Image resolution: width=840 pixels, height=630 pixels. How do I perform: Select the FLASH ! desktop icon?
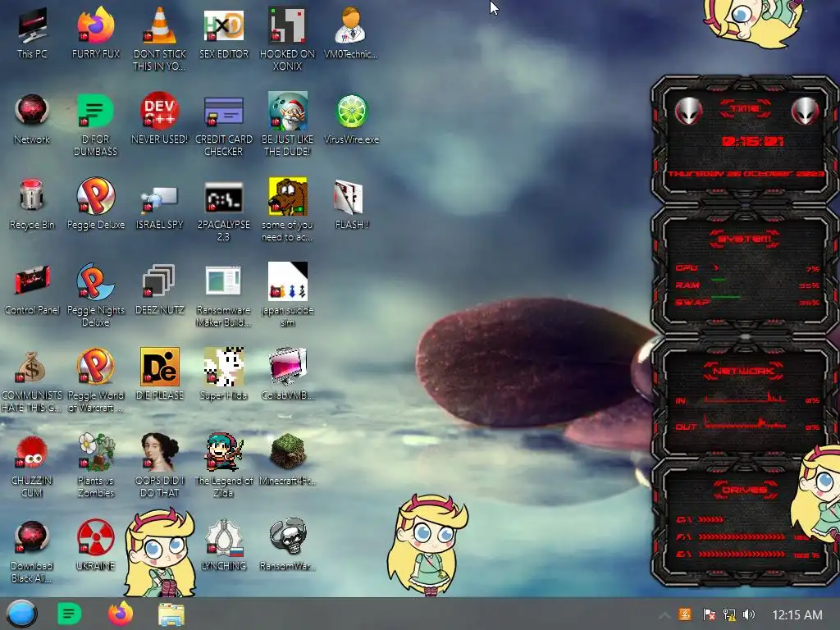(x=351, y=204)
